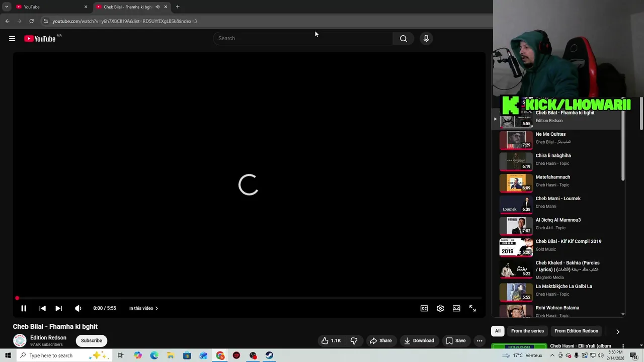Reload the current page
The height and width of the screenshot is (362, 644).
[31, 21]
